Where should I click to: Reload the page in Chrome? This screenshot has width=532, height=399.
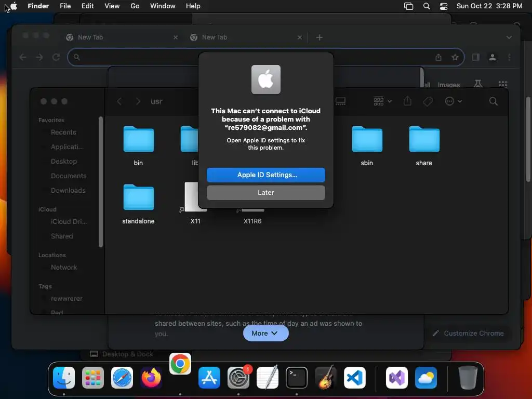56,57
